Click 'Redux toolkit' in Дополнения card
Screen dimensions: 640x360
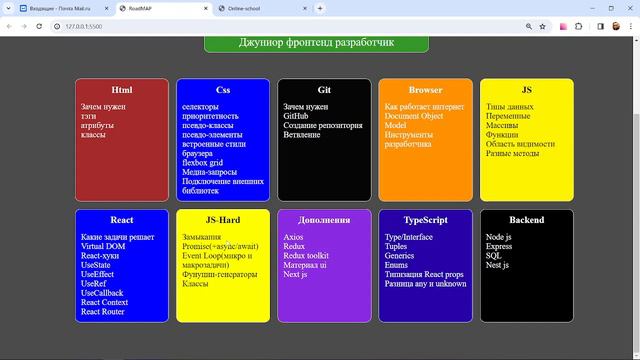click(306, 256)
